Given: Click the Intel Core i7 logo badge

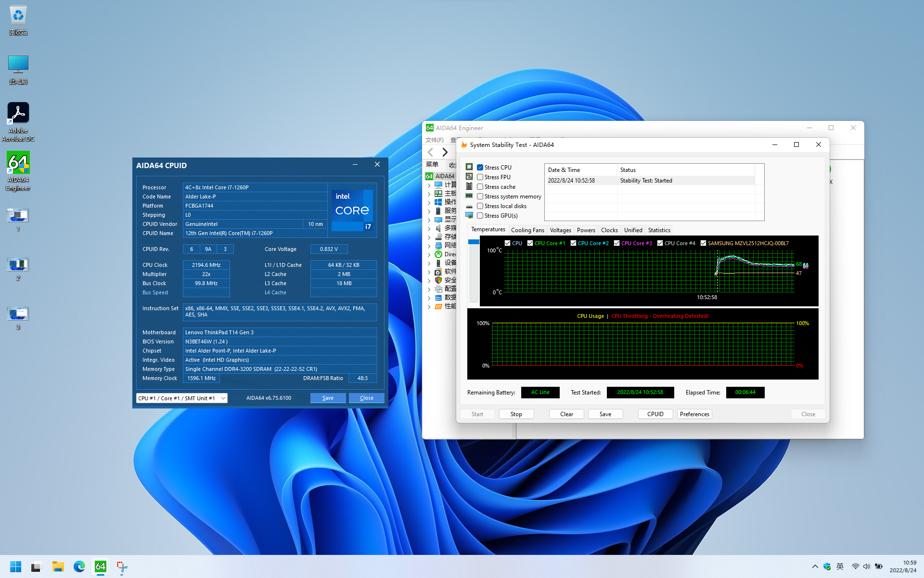Looking at the screenshot, I should pos(353,210).
